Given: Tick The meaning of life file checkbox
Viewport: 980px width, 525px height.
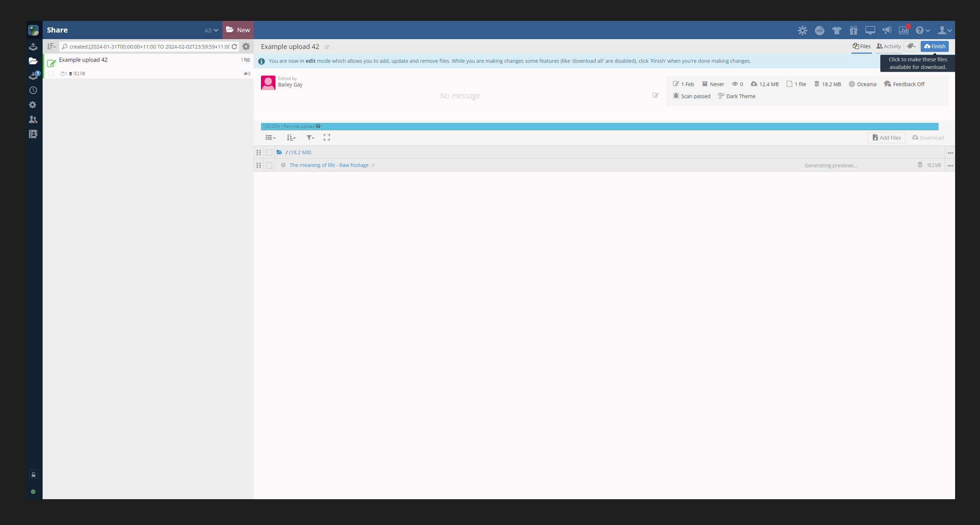Looking at the screenshot, I should pyautogui.click(x=269, y=166).
